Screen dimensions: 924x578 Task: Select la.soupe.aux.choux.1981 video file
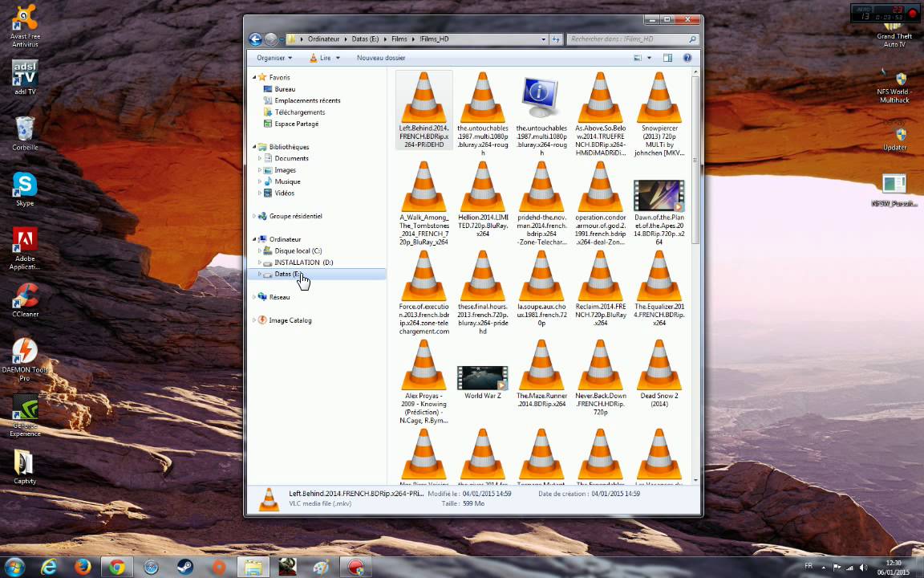[x=541, y=276]
